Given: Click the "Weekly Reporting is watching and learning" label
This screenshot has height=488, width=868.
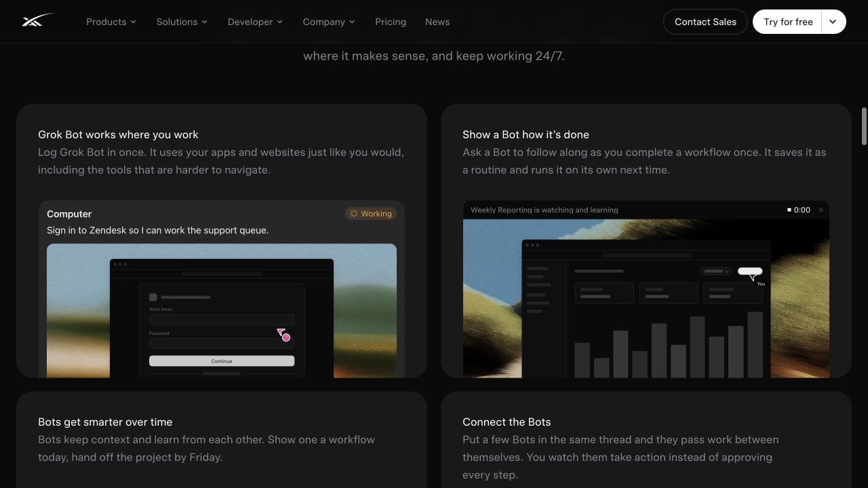Looking at the screenshot, I should click(x=545, y=210).
